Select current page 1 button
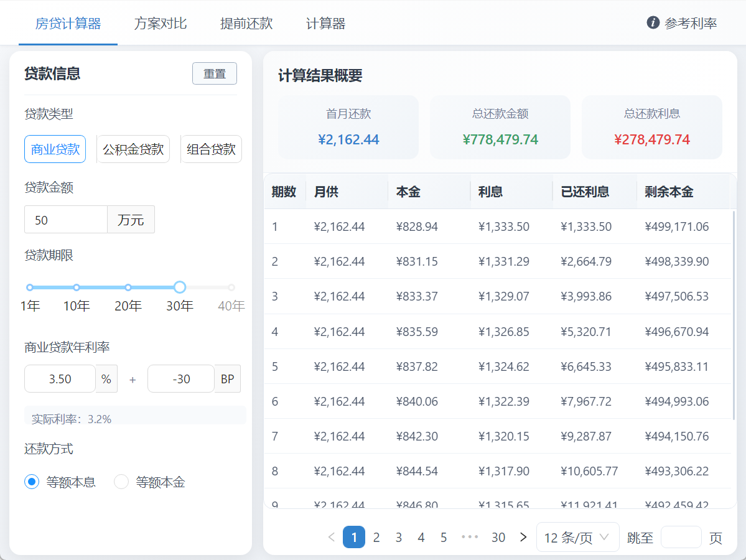Screen dimensions: 746x560 354,537
